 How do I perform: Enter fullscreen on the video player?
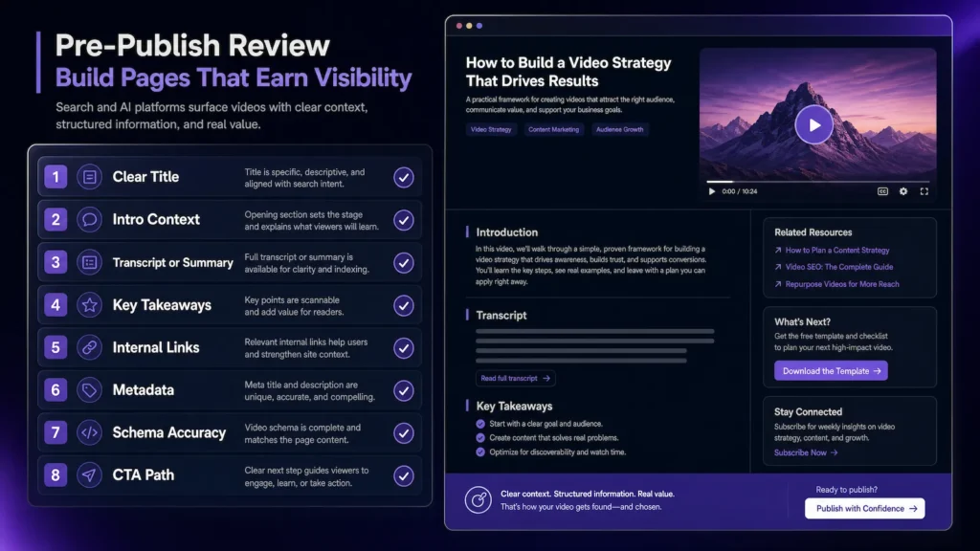[924, 191]
